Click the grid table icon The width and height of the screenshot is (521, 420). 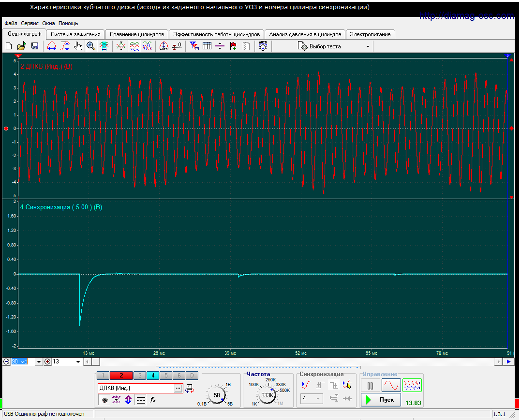pos(207,46)
